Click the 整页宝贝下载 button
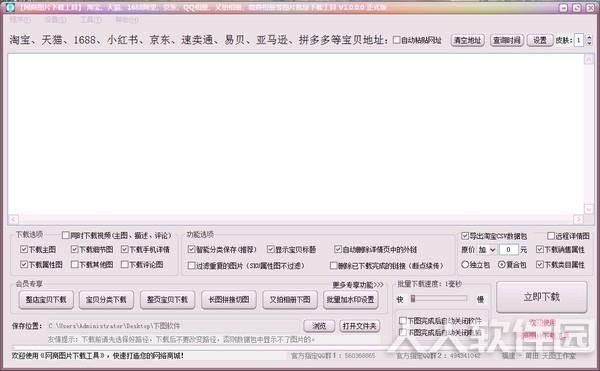This screenshot has height=371, width=600. click(167, 299)
